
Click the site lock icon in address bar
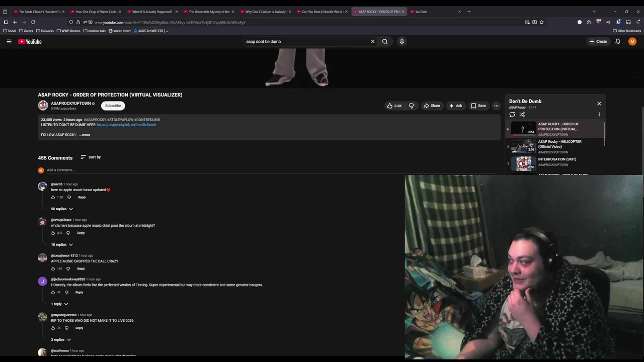tap(78, 22)
